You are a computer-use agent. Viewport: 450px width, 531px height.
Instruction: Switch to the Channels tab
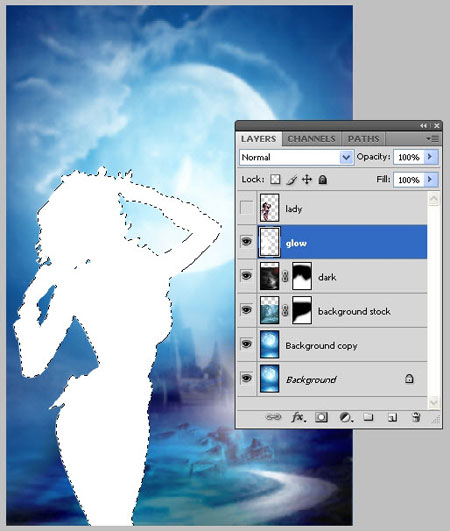pos(312,139)
